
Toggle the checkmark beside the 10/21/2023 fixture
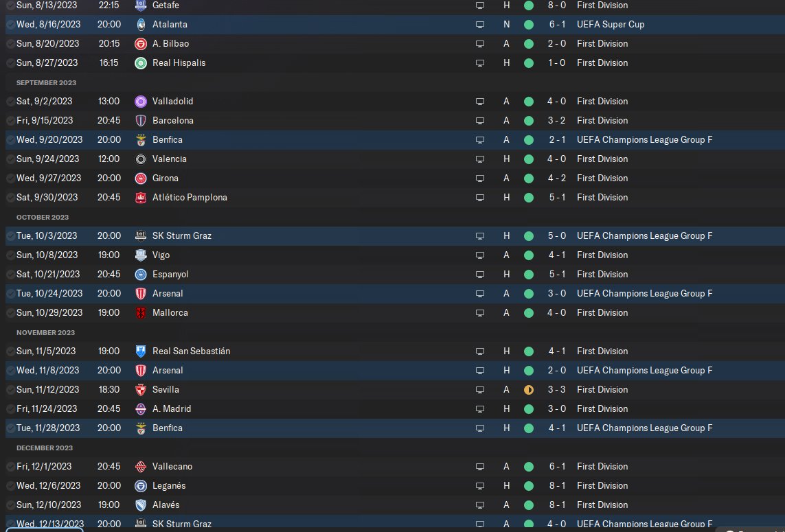[10, 274]
